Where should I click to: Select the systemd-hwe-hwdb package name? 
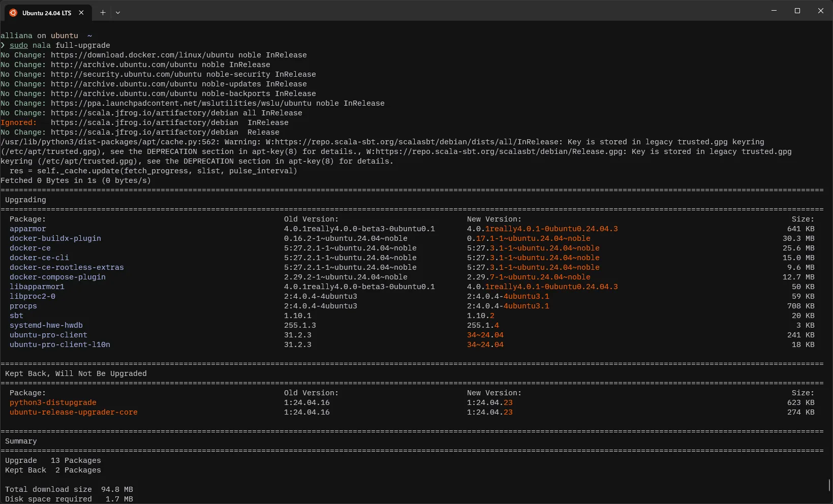point(46,325)
